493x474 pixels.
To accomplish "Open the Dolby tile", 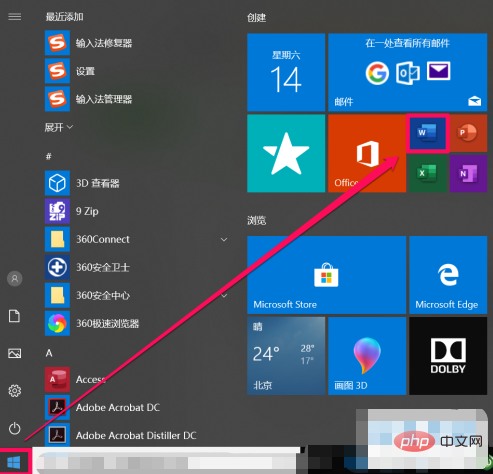I will coord(448,356).
